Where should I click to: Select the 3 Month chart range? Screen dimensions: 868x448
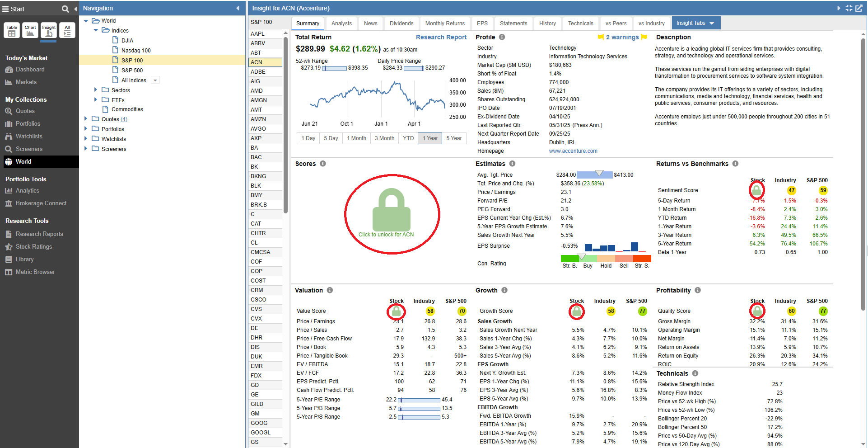[384, 138]
